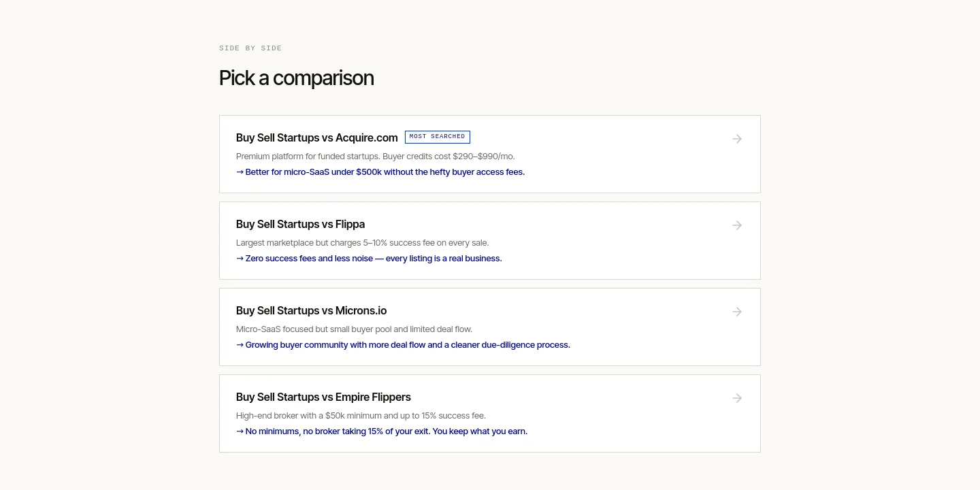Click "Zero success fees and less noise" line
Viewport: 980px width, 490px height.
(x=369, y=259)
